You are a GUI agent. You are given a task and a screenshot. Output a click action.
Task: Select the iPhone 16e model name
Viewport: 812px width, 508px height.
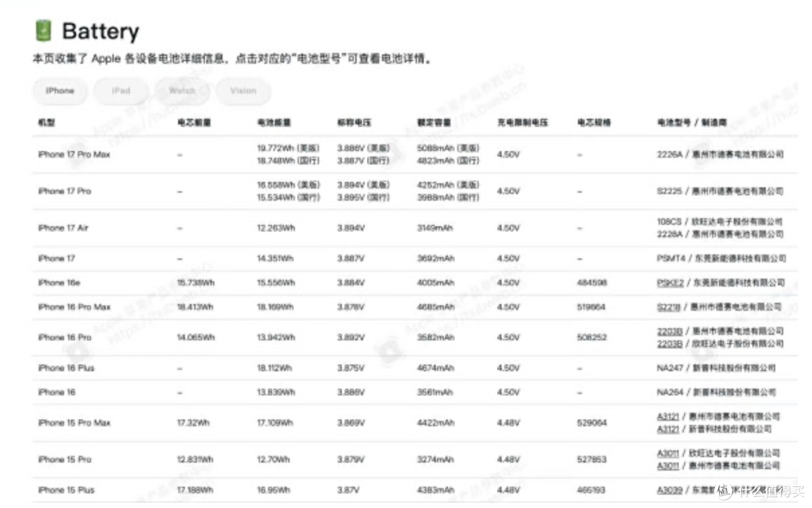(x=59, y=282)
